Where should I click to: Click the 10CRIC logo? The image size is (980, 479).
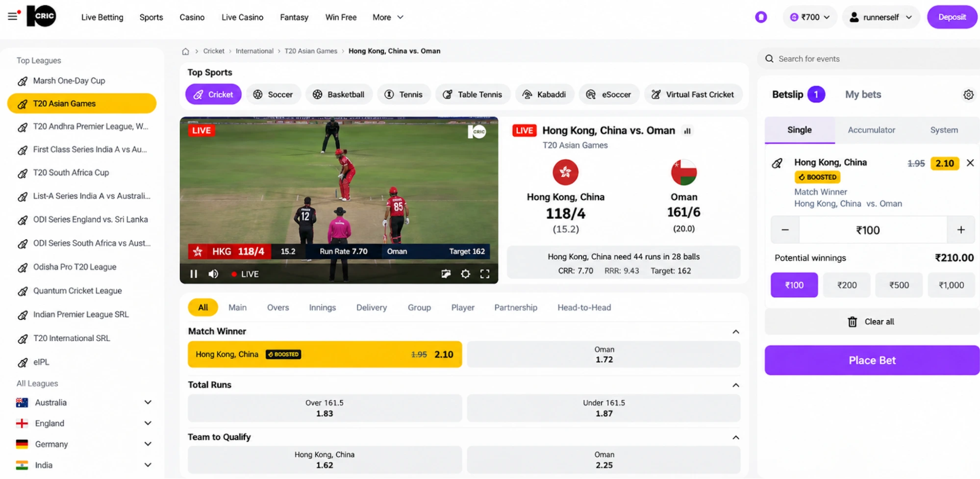pos(41,16)
